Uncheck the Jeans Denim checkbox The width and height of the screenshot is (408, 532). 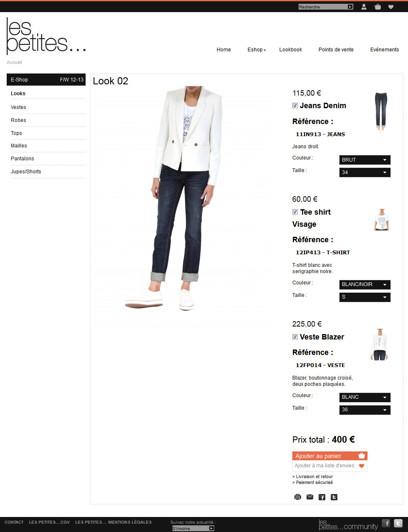[295, 106]
